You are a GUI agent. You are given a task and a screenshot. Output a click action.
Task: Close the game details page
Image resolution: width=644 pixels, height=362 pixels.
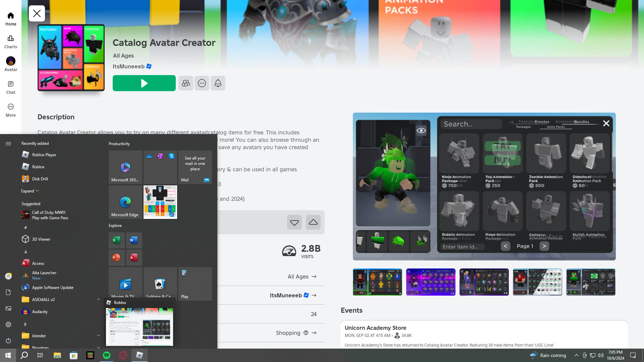(x=37, y=13)
